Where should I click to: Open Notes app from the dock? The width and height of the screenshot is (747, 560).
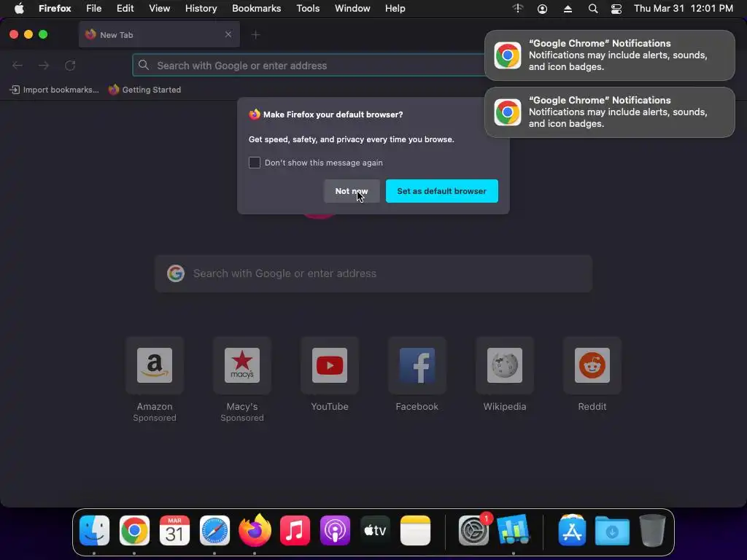coord(415,530)
